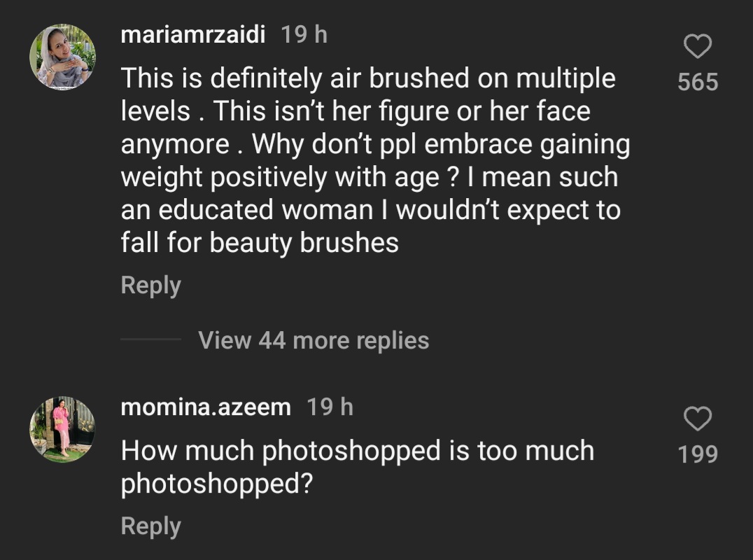Open momina.azeem's profile picture
The width and height of the screenshot is (753, 560).
[x=62, y=428]
